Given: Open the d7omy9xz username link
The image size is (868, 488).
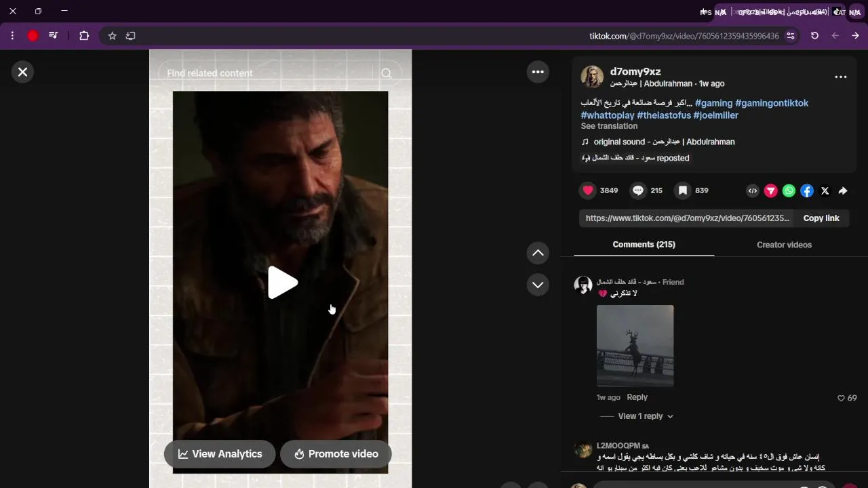Looking at the screenshot, I should point(635,72).
